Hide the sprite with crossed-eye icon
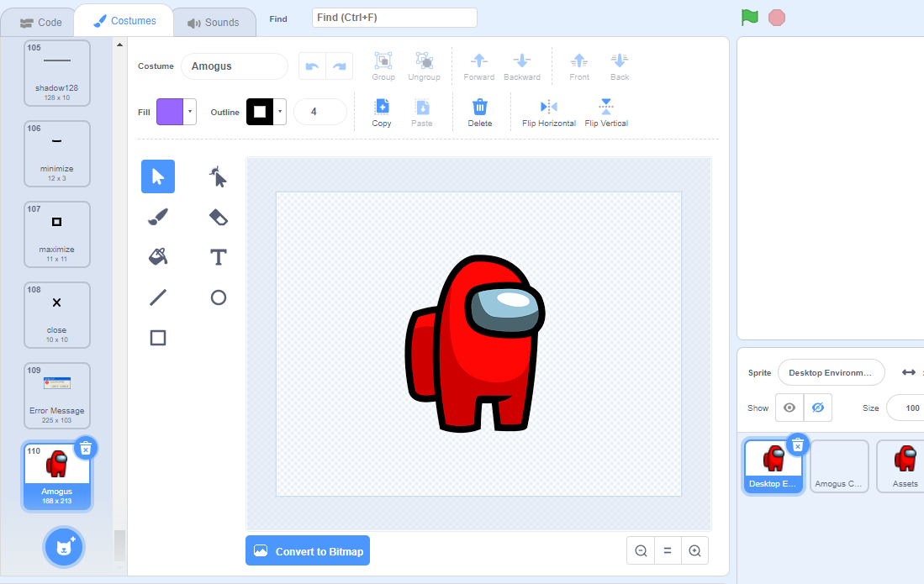Screen dimensions: 924x584 pos(818,408)
